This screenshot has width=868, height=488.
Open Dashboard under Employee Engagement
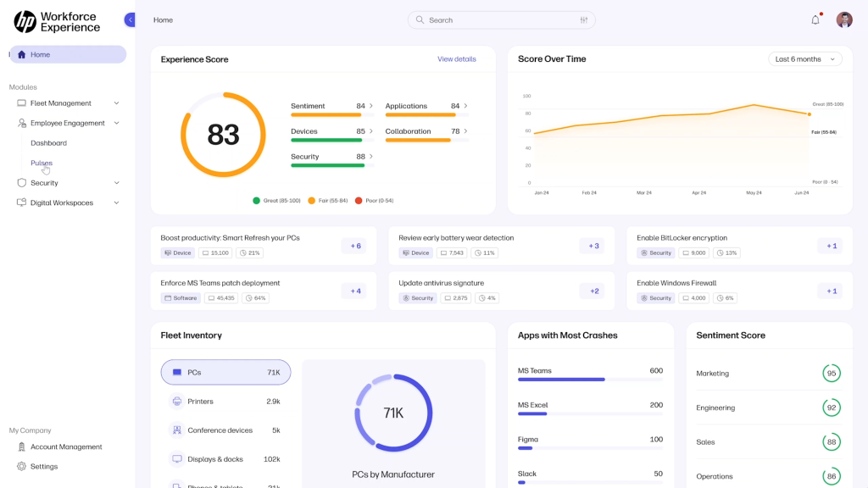click(x=48, y=142)
